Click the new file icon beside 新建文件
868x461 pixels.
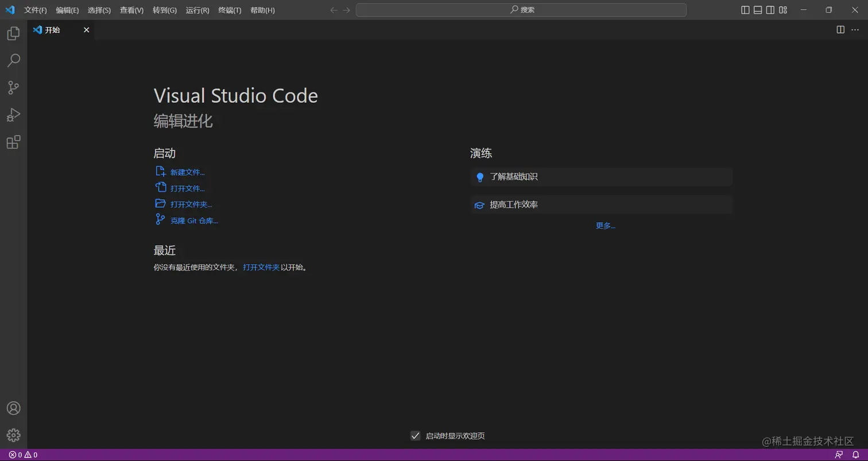[161, 171]
